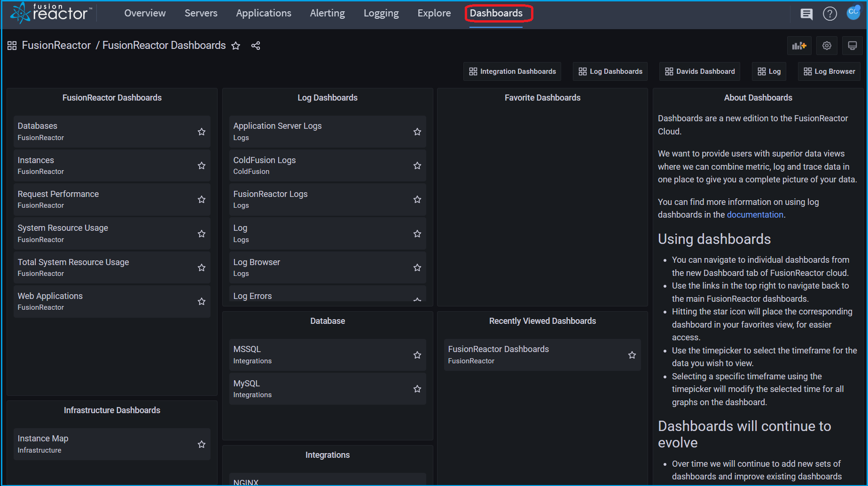Image resolution: width=868 pixels, height=486 pixels.
Task: Open the help question mark icon
Action: pos(830,14)
